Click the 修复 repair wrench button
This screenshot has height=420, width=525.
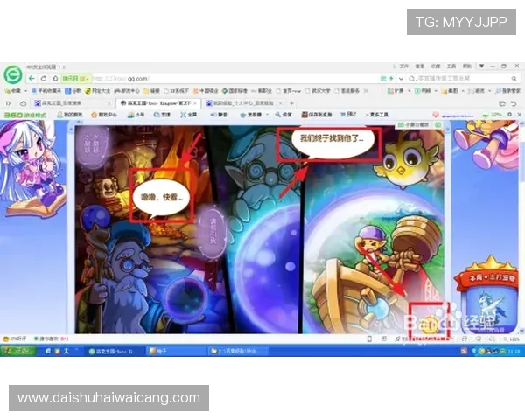click(283, 115)
